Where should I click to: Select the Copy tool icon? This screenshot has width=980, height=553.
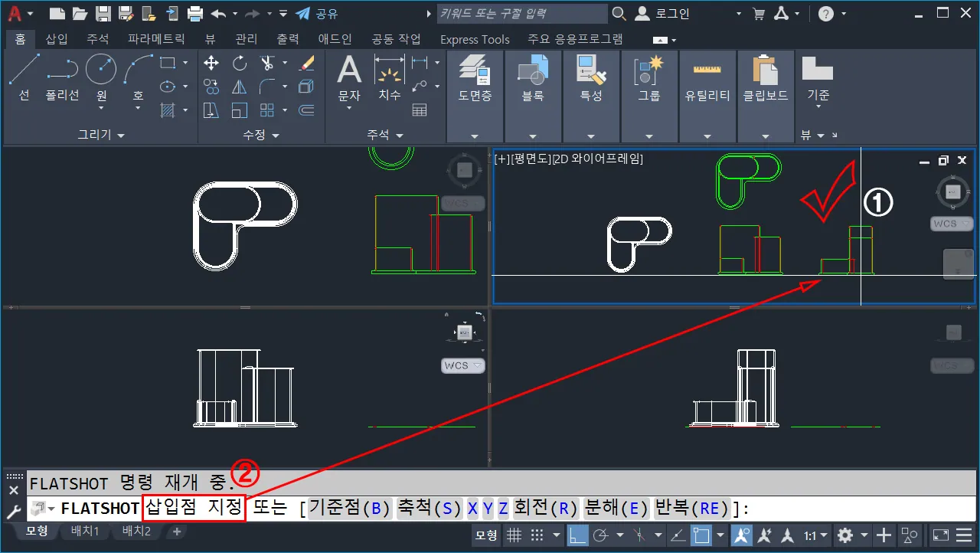(x=211, y=87)
